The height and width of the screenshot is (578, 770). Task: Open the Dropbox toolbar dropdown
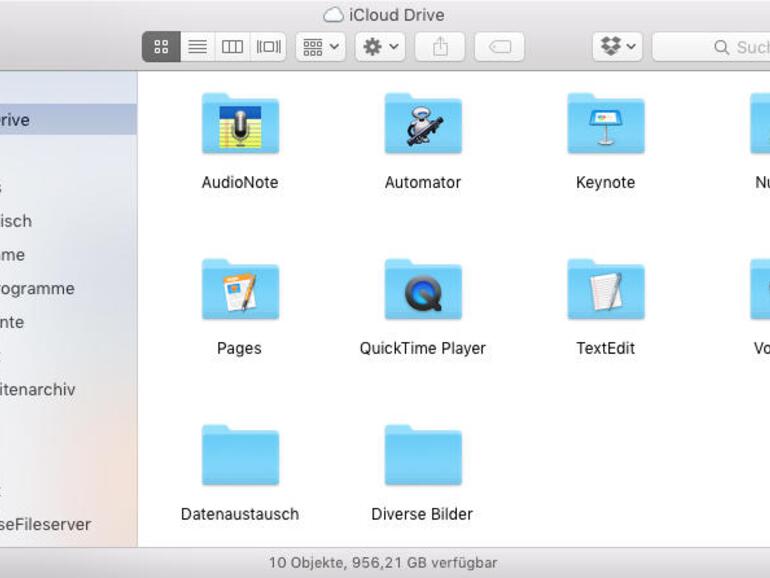coord(617,47)
